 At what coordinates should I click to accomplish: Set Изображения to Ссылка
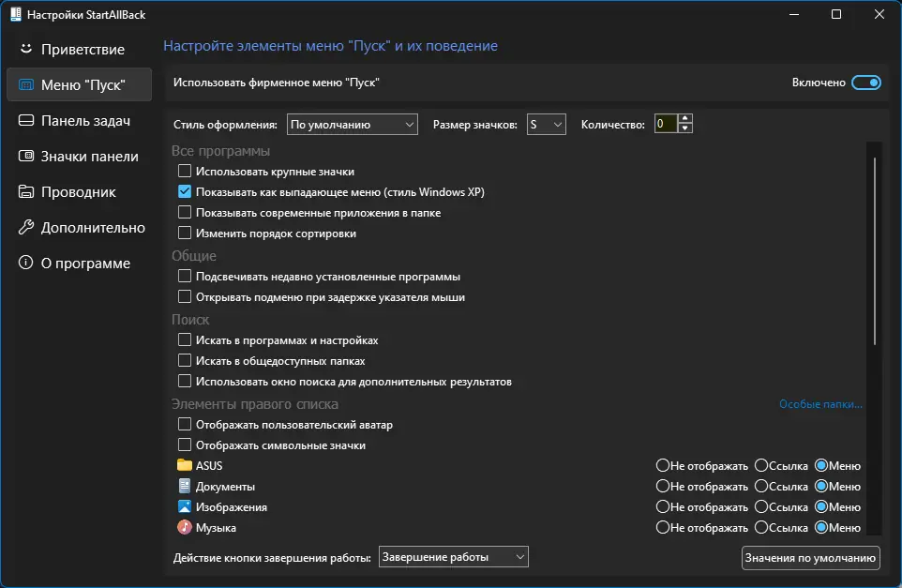click(x=761, y=506)
